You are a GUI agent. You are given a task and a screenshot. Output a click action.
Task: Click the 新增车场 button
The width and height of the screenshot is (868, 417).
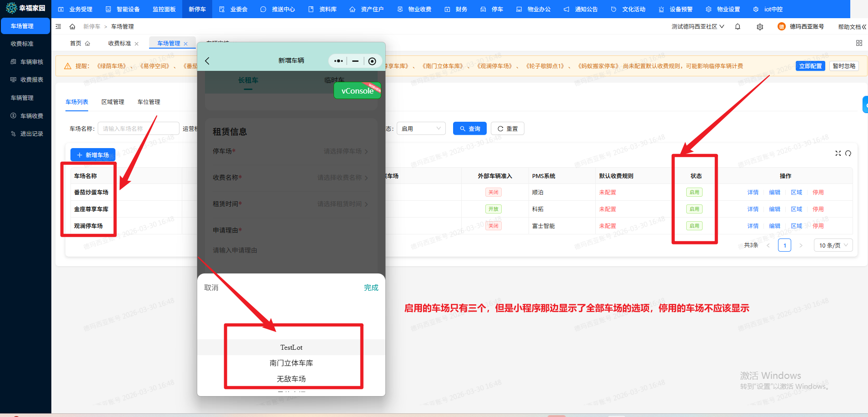tap(93, 155)
